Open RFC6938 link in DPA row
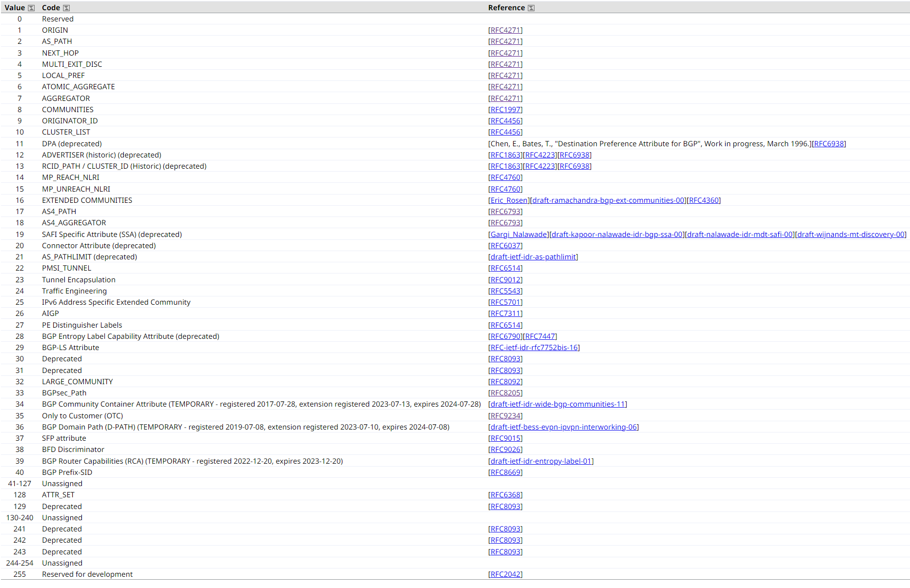The image size is (910, 588). click(x=829, y=144)
